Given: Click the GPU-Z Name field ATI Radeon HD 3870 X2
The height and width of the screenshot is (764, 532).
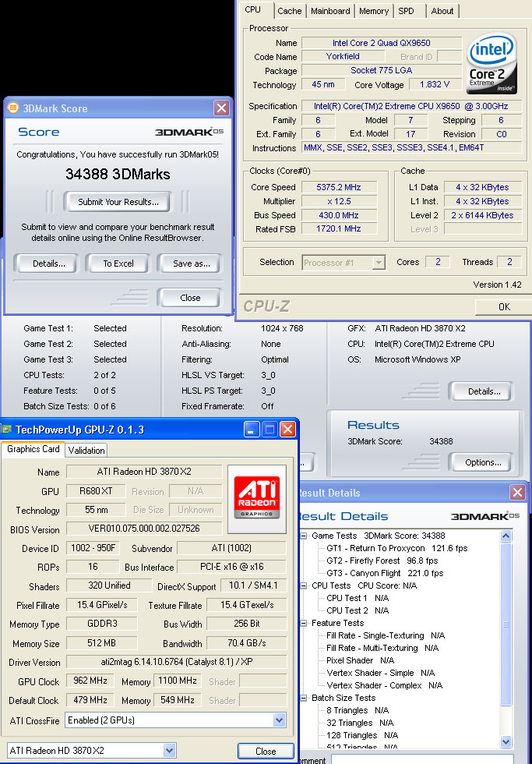Looking at the screenshot, I should coord(144,472).
